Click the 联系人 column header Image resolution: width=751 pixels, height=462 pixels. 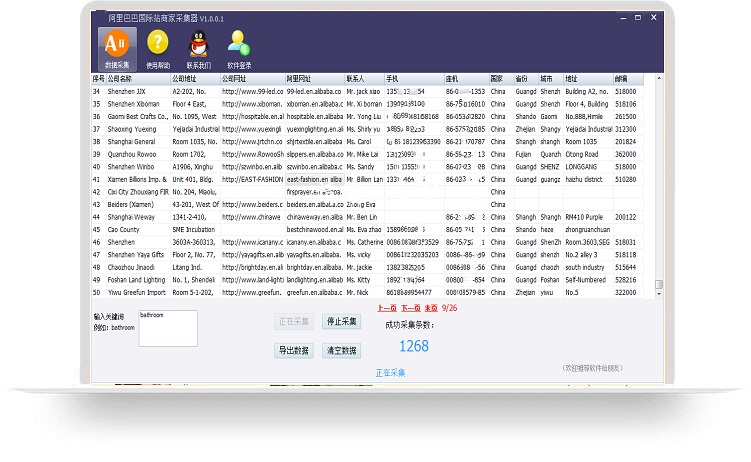(364, 79)
